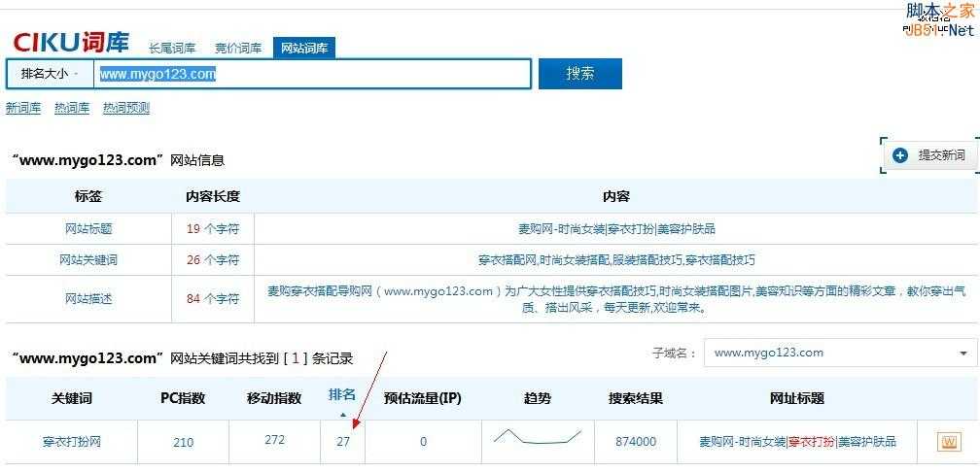Viewport: 980px width, 472px height.
Task: Click the keyword link 穿衣打扮网
Action: click(x=72, y=442)
